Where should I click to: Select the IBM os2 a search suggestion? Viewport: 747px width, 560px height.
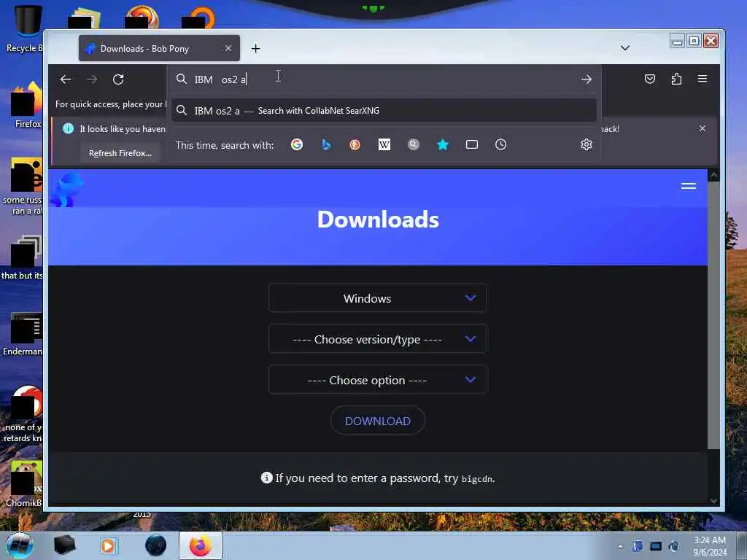point(384,111)
